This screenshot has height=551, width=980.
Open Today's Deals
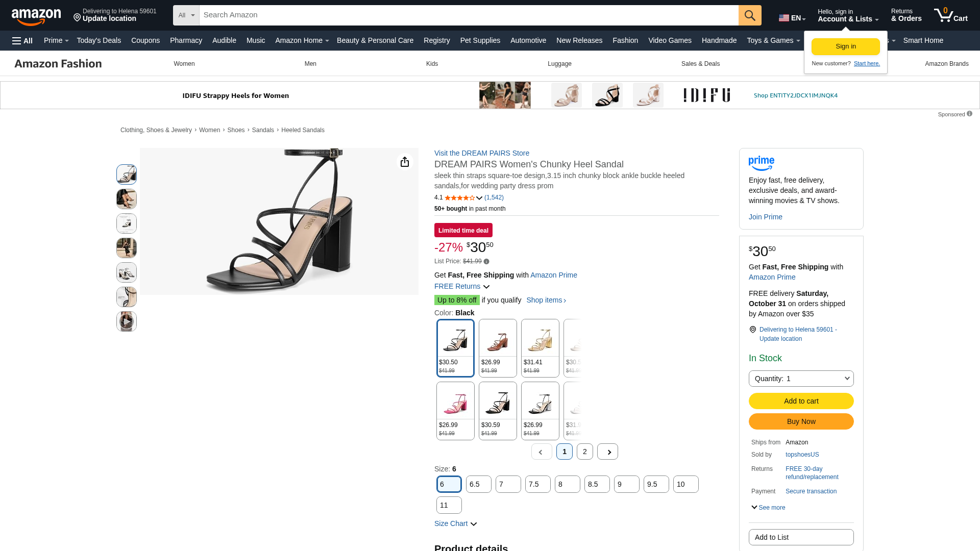[x=99, y=41]
